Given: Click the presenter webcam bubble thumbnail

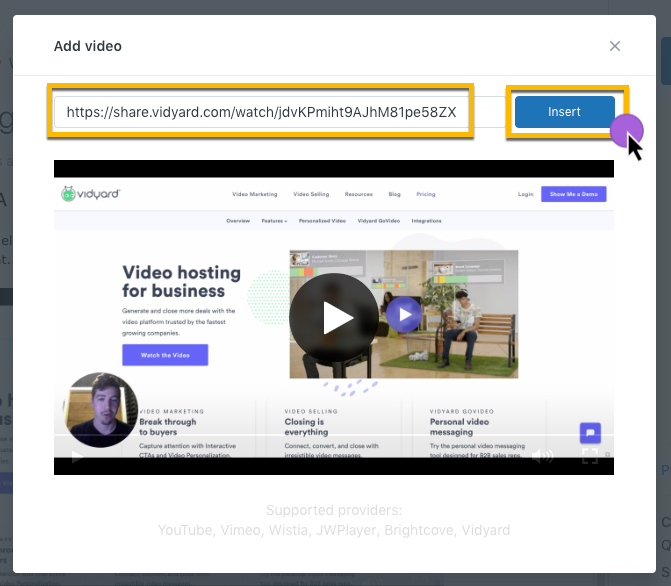Looking at the screenshot, I should point(101,410).
